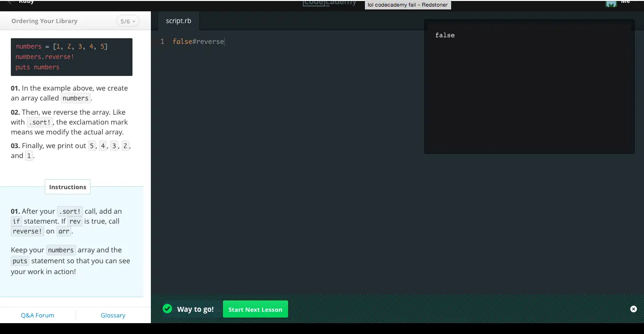Click the green checkmark success icon
The image size is (644, 334).
167,309
